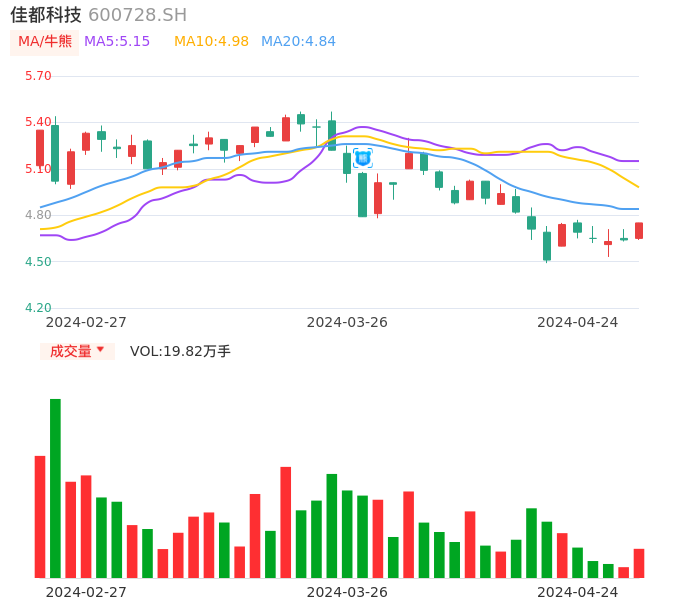This screenshot has width=686, height=606.
Task: Click the 5.70 price axis label
Action: click(x=38, y=76)
